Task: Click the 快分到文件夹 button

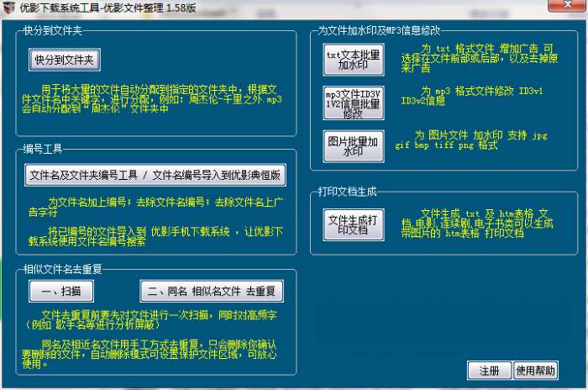Action: (65, 60)
